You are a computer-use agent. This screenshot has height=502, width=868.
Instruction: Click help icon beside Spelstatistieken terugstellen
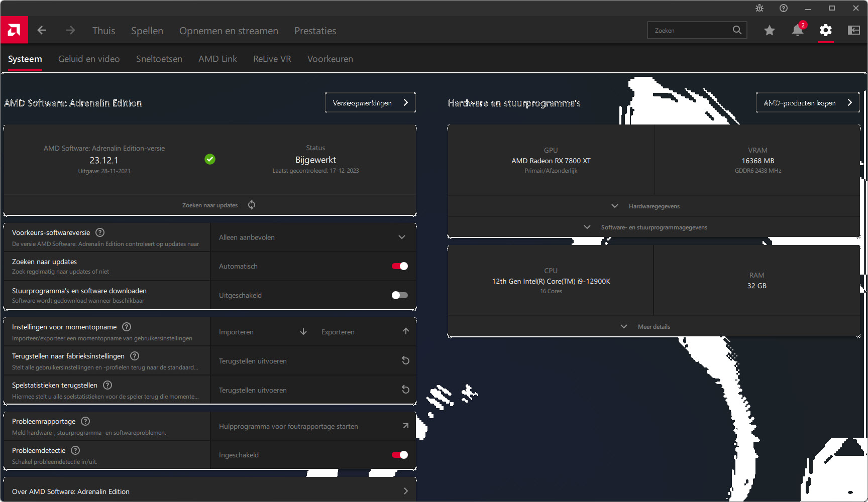(107, 385)
